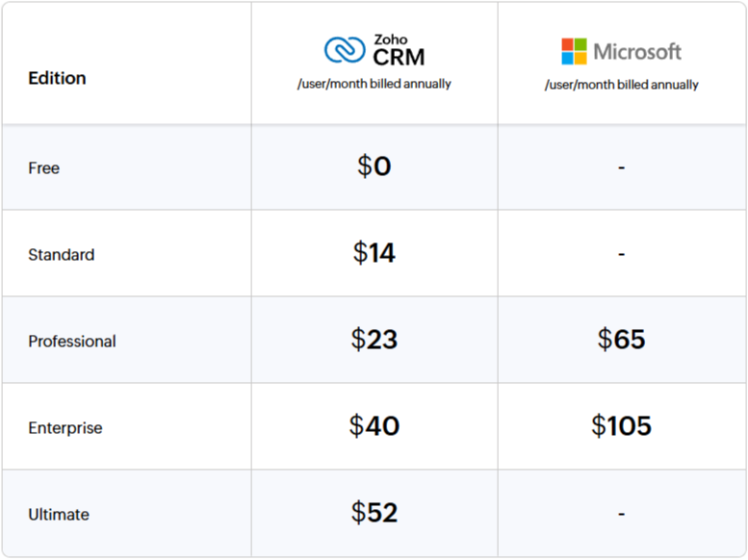Viewport: 748px width, 560px height.
Task: Select the Edition column header
Action: [57, 78]
